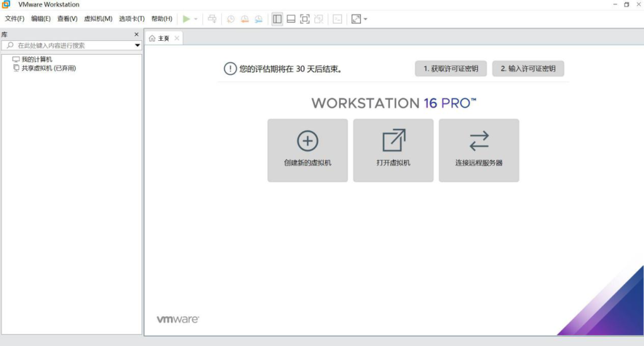Open the stretch display dropdown arrow
Screen dimensions: 644x346
pyautogui.click(x=365, y=19)
